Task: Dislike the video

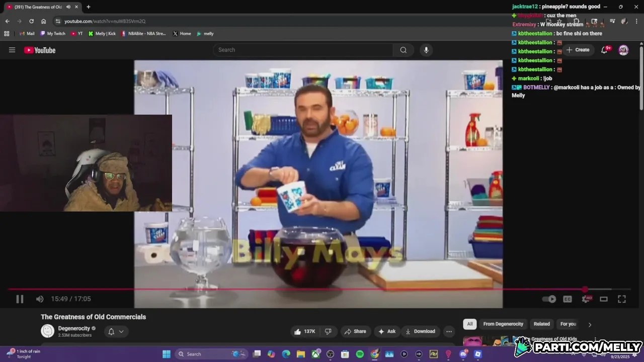Action: click(x=328, y=331)
